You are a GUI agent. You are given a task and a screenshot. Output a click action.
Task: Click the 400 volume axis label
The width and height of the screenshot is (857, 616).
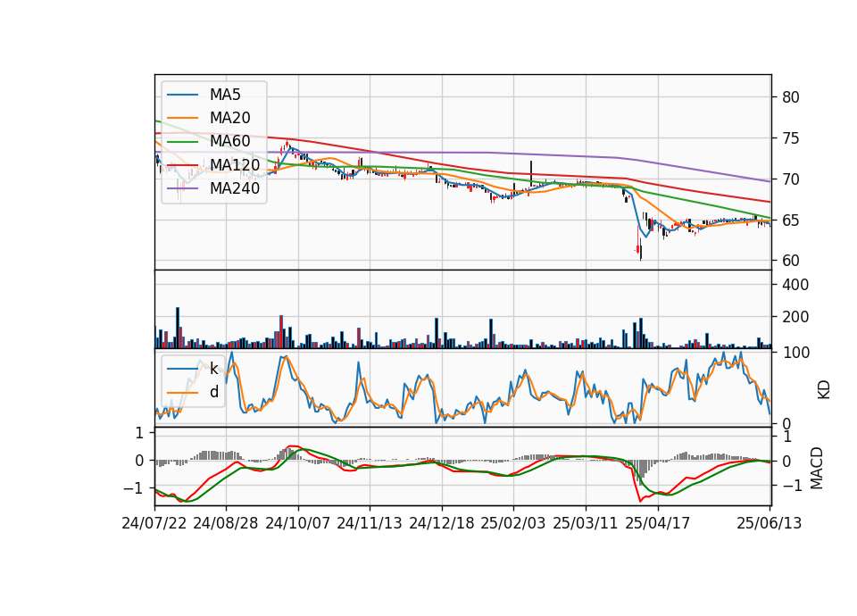(x=795, y=285)
